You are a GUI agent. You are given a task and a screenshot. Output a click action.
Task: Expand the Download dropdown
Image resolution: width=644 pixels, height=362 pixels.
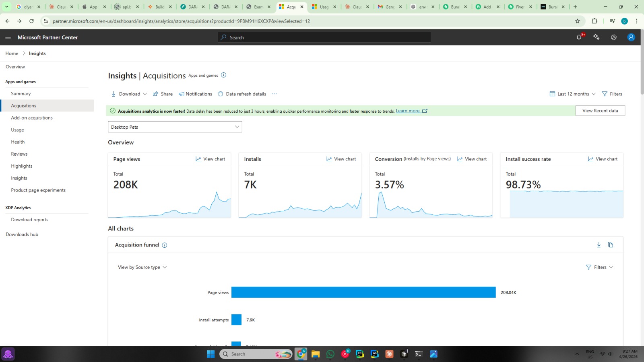tap(129, 94)
